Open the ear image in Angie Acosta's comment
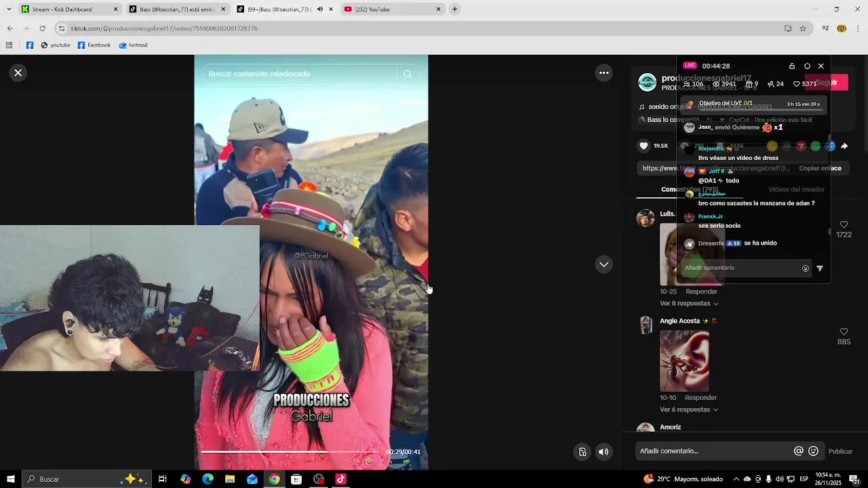This screenshot has width=868, height=488. [684, 361]
